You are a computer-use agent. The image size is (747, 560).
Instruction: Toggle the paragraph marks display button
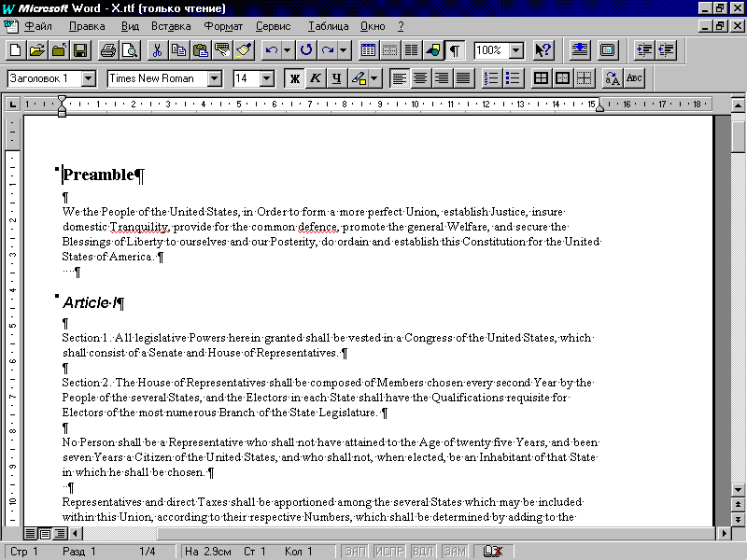[x=455, y=50]
